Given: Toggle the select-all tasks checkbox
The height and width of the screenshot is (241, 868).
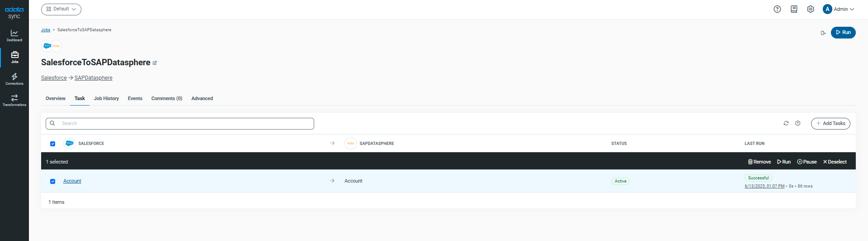Looking at the screenshot, I should (x=53, y=144).
